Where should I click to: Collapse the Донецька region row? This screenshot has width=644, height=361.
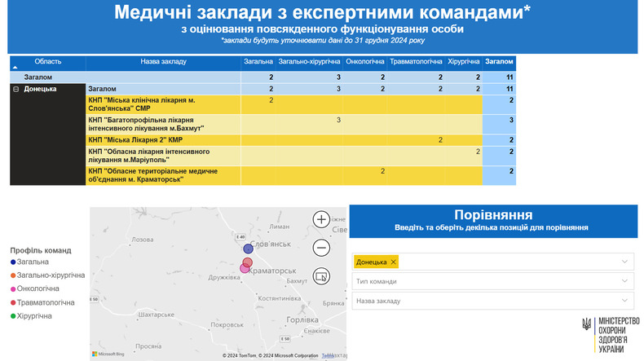tap(15, 89)
